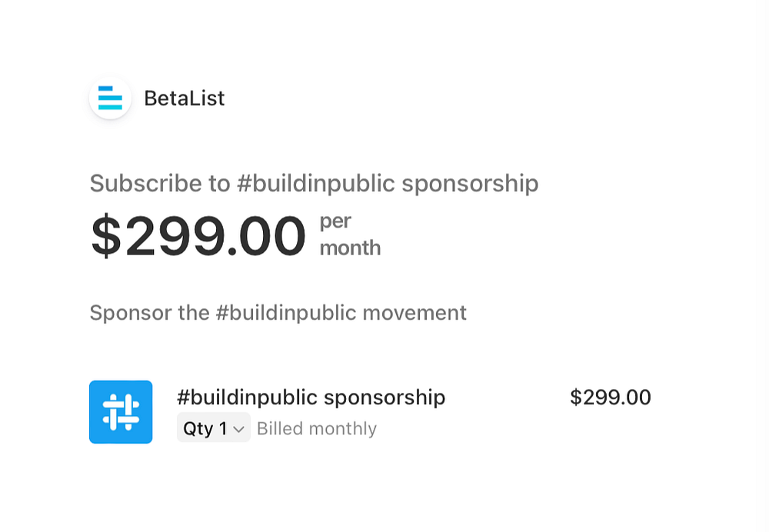This screenshot has width=769, height=532.
Task: Click the #buildinpublic sponsorship line item name
Action: pyautogui.click(x=311, y=397)
